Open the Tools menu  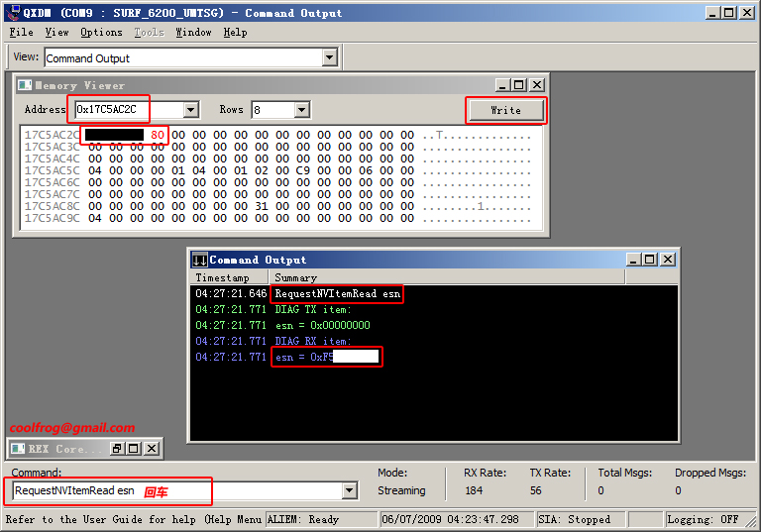click(x=149, y=32)
